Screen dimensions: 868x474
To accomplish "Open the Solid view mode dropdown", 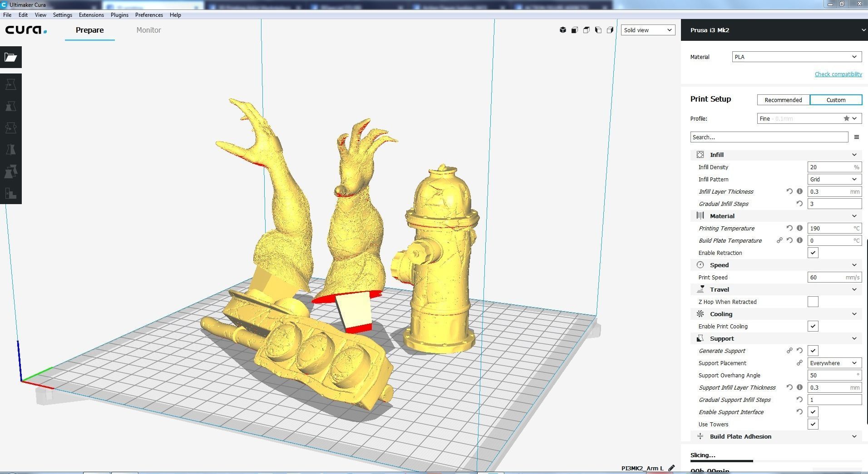I will pos(648,30).
